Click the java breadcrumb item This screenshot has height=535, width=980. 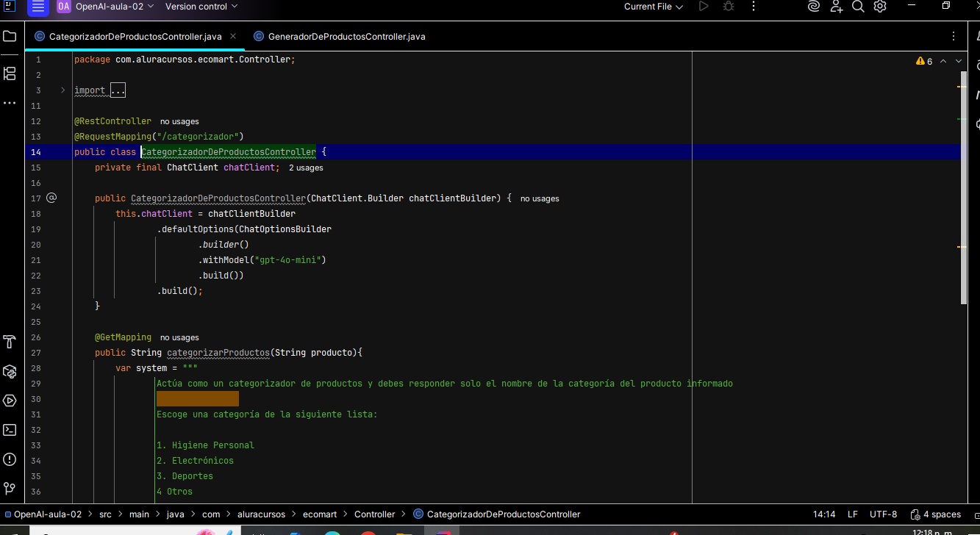point(175,514)
